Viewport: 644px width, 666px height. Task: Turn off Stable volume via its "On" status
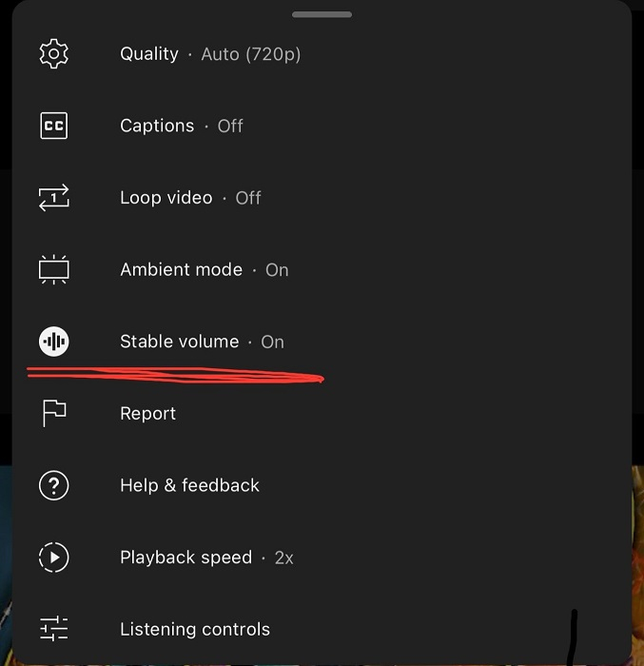point(273,342)
